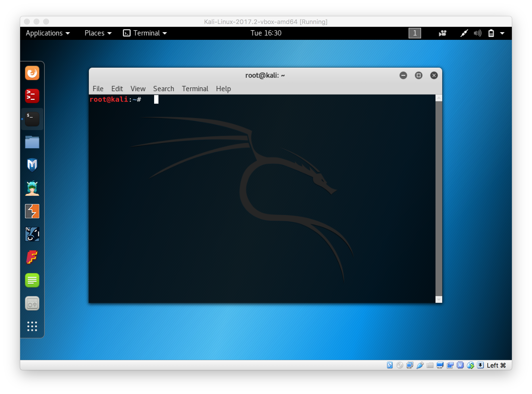Open the terminal's Edit menu

[117, 89]
